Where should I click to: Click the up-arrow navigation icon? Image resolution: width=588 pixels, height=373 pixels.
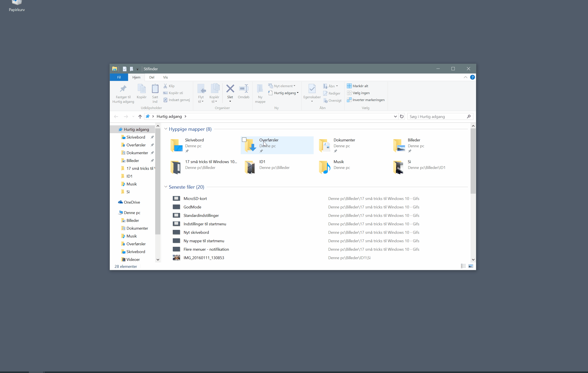point(140,117)
